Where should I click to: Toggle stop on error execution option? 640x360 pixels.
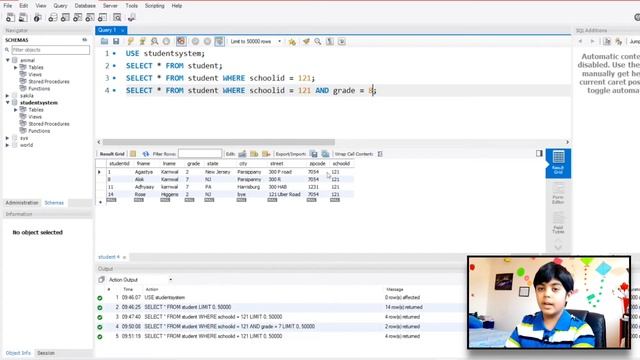(x=181, y=41)
